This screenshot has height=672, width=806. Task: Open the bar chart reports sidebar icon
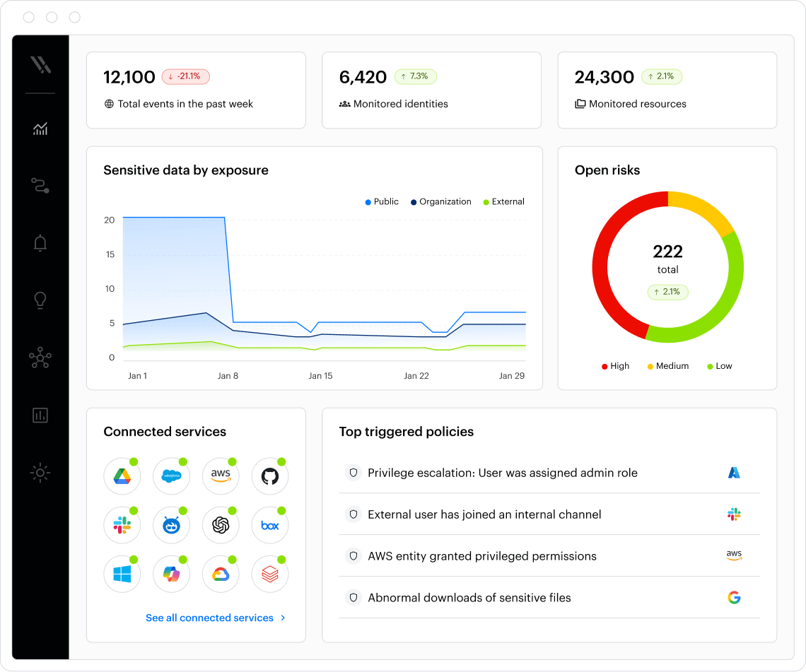coord(40,415)
